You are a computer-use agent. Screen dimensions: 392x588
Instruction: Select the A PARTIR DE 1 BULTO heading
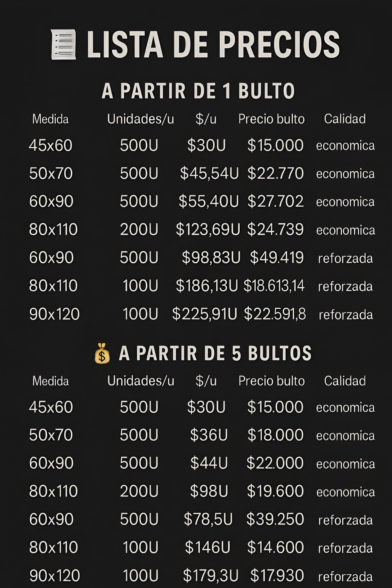click(x=198, y=91)
